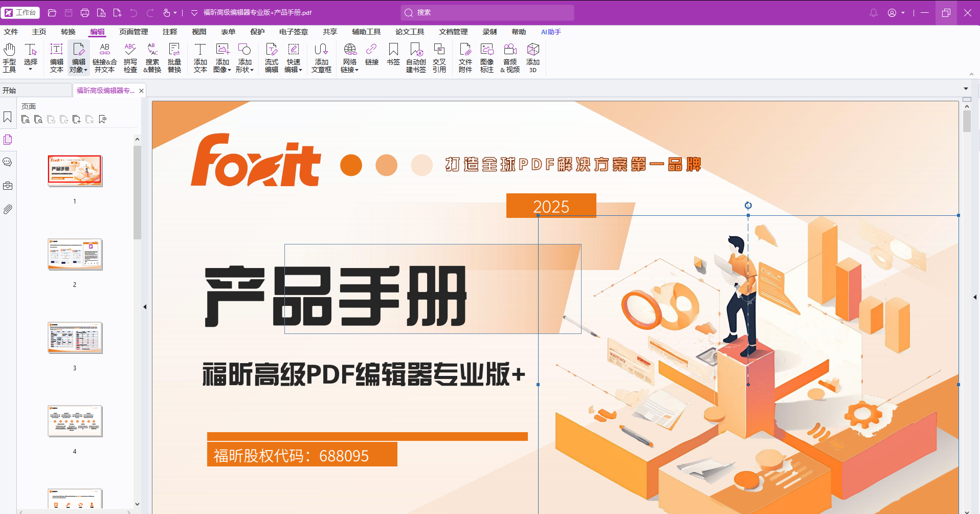Open Search & Replace (搜索&替换)
The height and width of the screenshot is (514, 980).
(x=152, y=58)
